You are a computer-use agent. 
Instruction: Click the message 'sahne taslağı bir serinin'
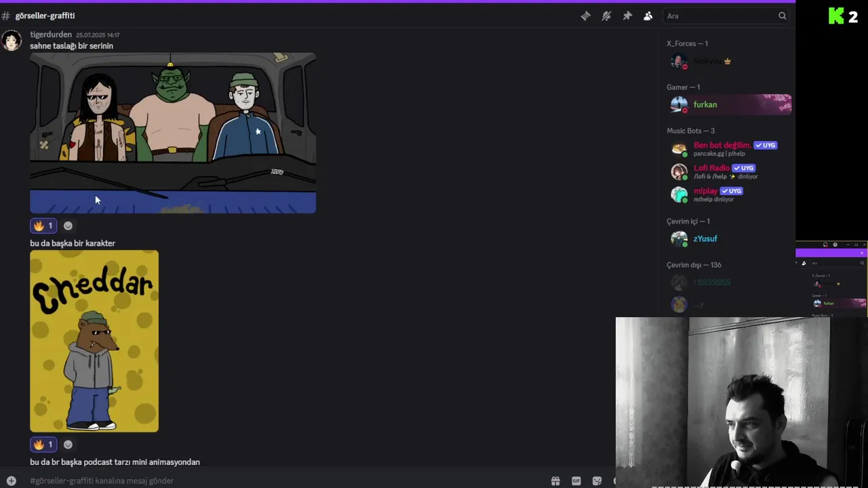pyautogui.click(x=71, y=46)
